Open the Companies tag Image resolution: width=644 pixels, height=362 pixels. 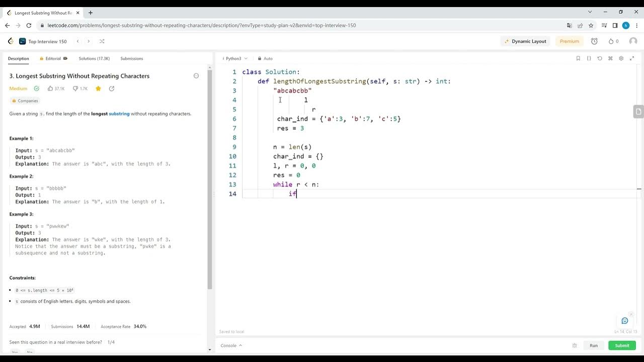coord(25,101)
